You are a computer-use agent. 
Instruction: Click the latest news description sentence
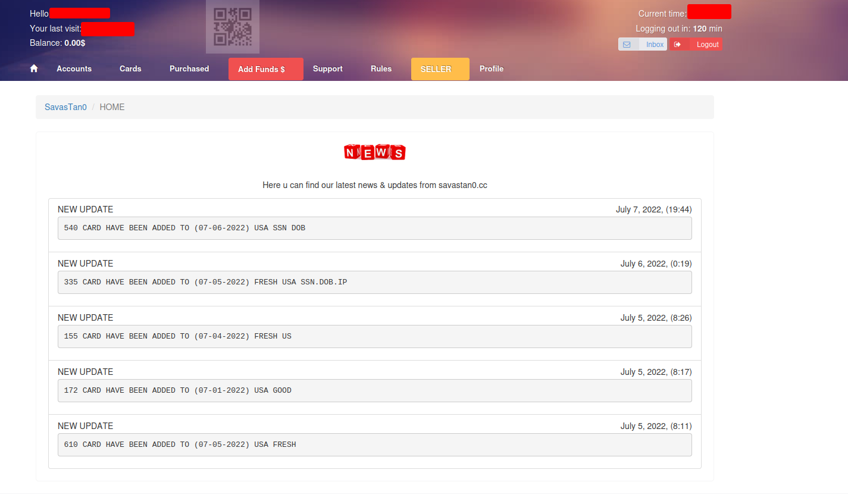(375, 185)
